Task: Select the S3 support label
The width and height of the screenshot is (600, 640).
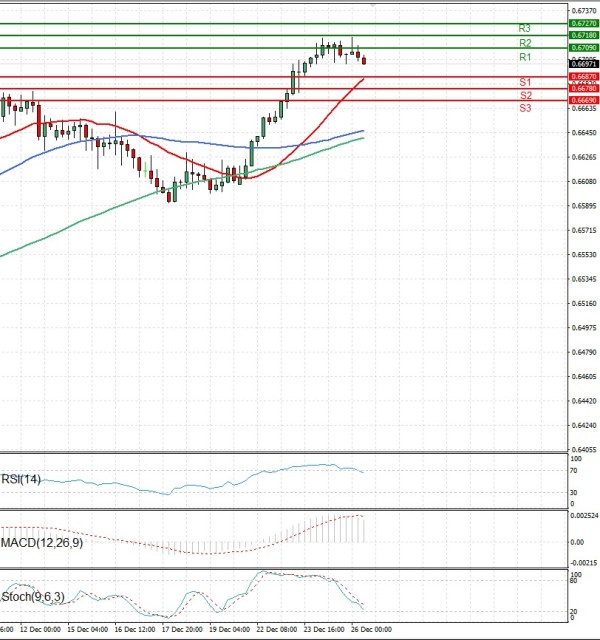Action: 524,107
